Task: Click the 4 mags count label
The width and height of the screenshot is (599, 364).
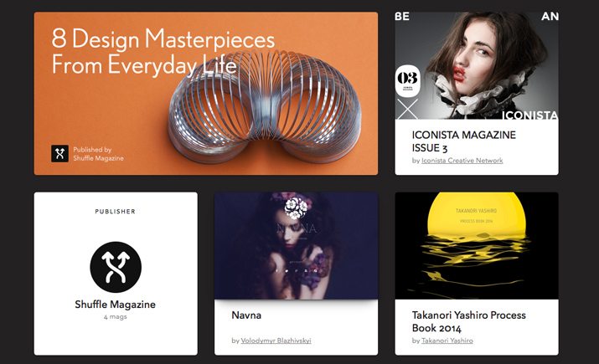Action: [x=116, y=316]
